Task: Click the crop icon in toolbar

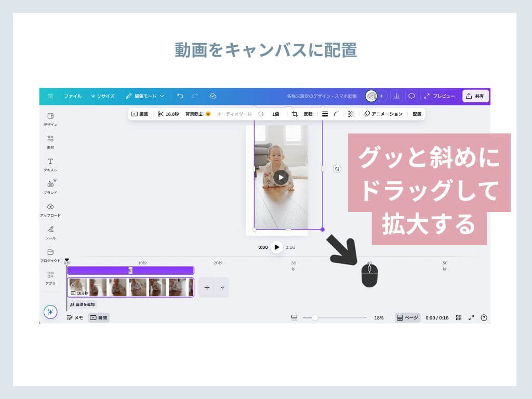Action: point(295,114)
